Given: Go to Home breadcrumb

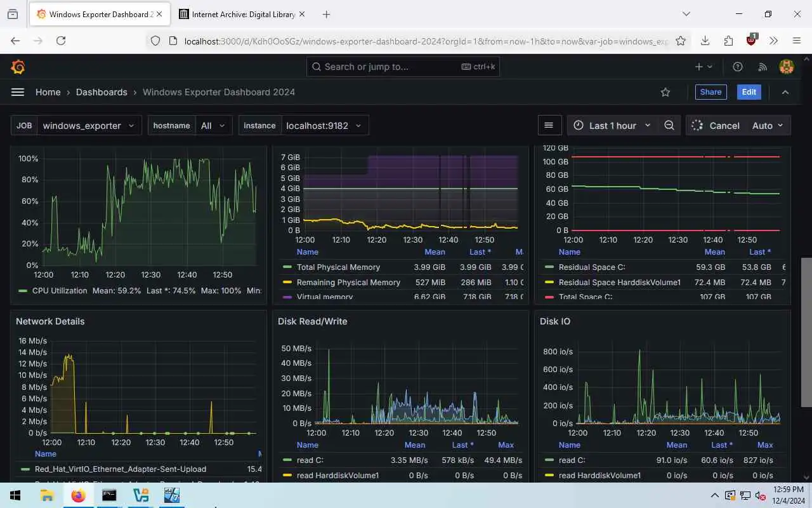Looking at the screenshot, I should (48, 92).
